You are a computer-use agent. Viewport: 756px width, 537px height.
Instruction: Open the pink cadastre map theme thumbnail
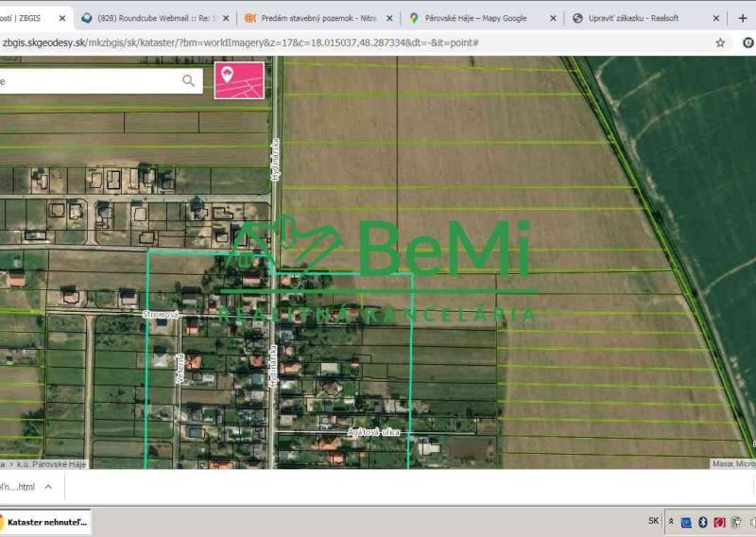tap(240, 80)
